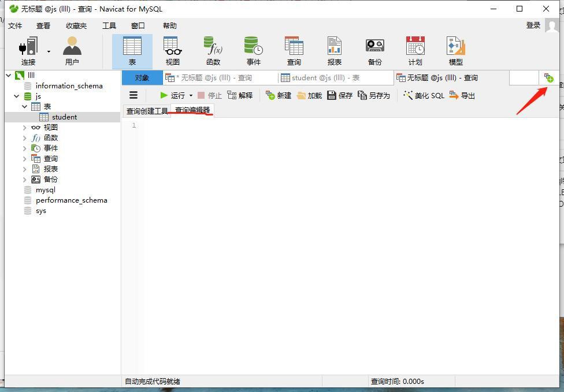The width and height of the screenshot is (564, 392).
Task: Click 导出 (Export) button
Action: tap(462, 95)
